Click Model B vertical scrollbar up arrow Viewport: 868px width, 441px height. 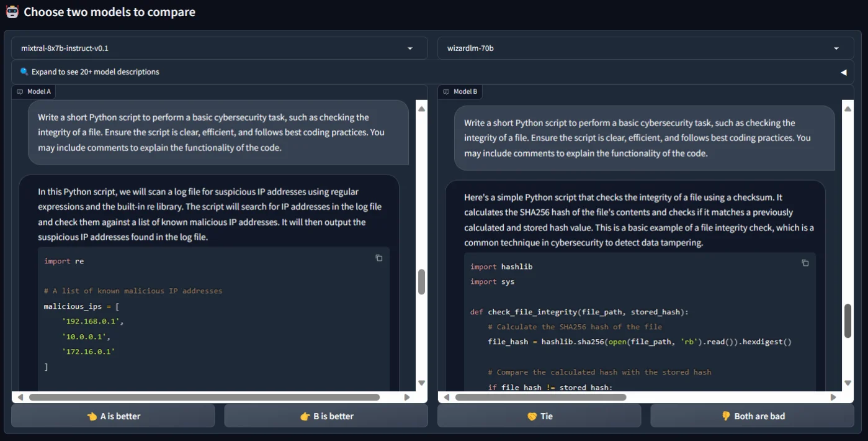[x=848, y=109]
